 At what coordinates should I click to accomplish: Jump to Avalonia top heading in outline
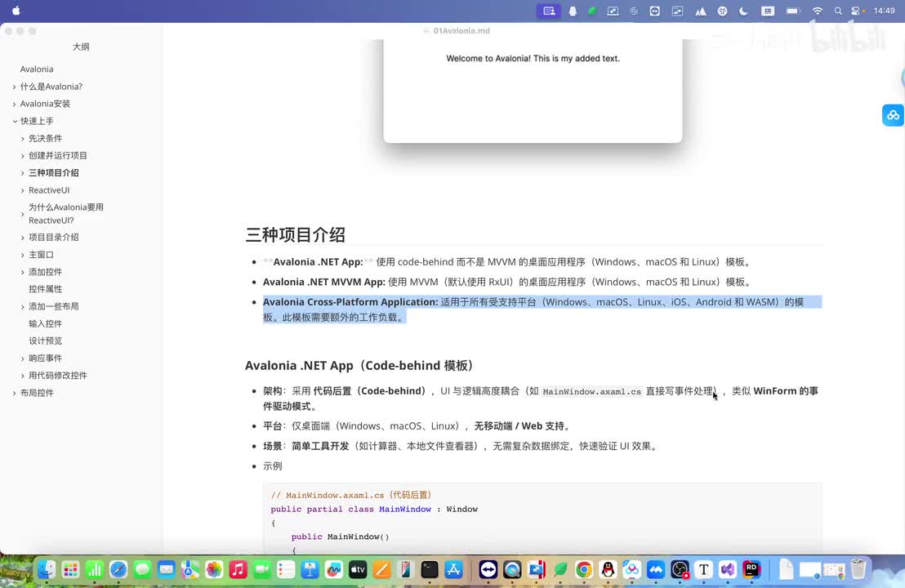pyautogui.click(x=37, y=69)
